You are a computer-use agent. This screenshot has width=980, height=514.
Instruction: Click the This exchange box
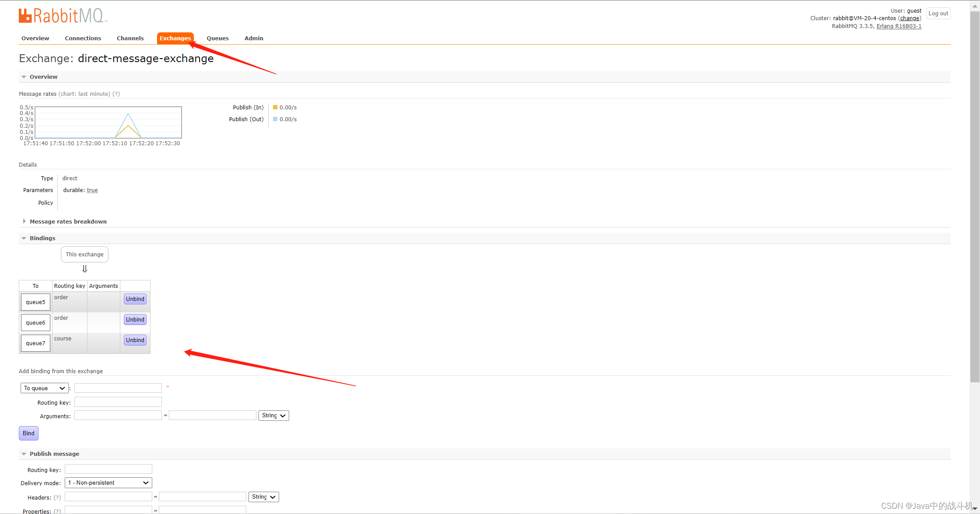84,255
